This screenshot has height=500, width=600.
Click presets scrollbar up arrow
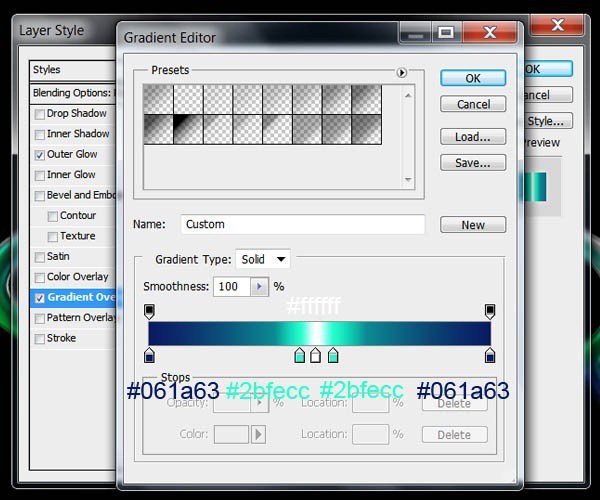click(408, 95)
